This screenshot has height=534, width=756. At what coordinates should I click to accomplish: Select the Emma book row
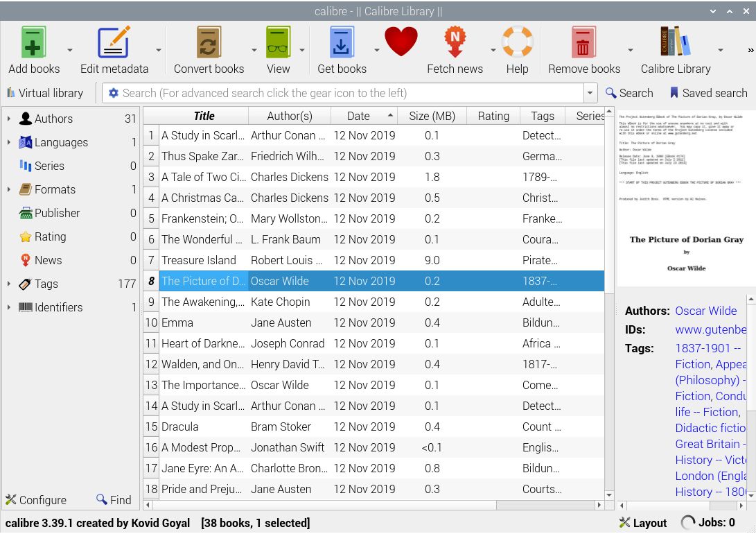(x=373, y=322)
